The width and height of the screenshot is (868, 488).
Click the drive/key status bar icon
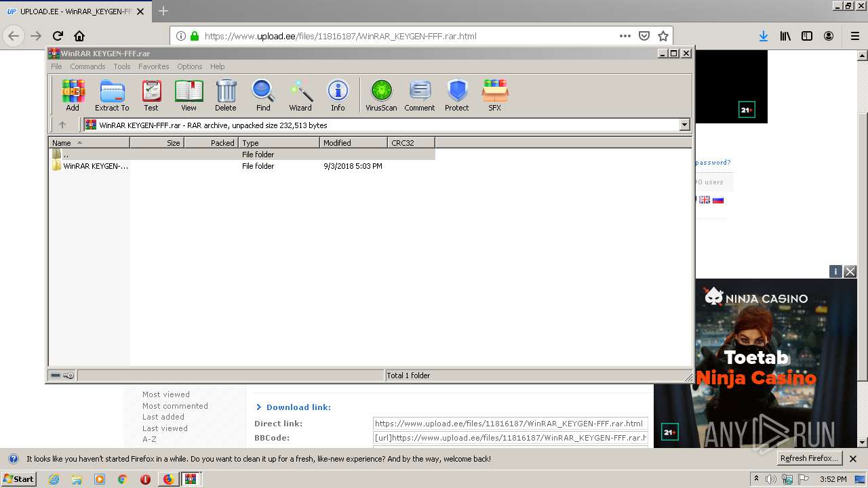pos(62,375)
